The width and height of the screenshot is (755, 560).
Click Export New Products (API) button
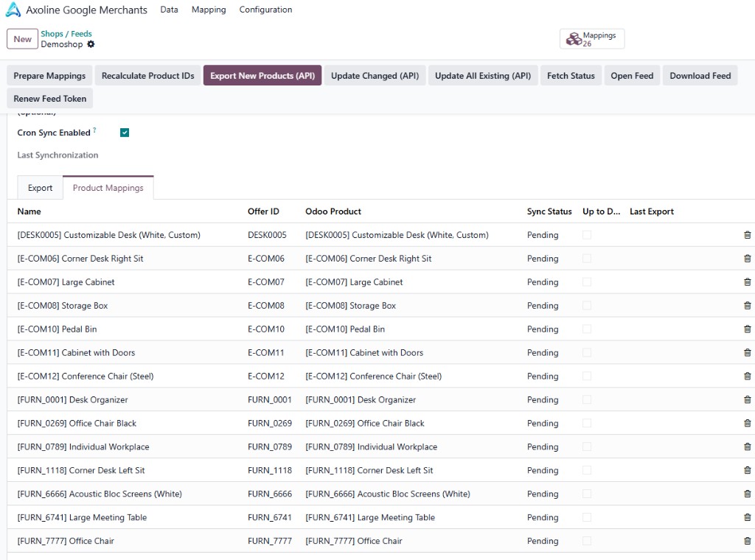(262, 76)
